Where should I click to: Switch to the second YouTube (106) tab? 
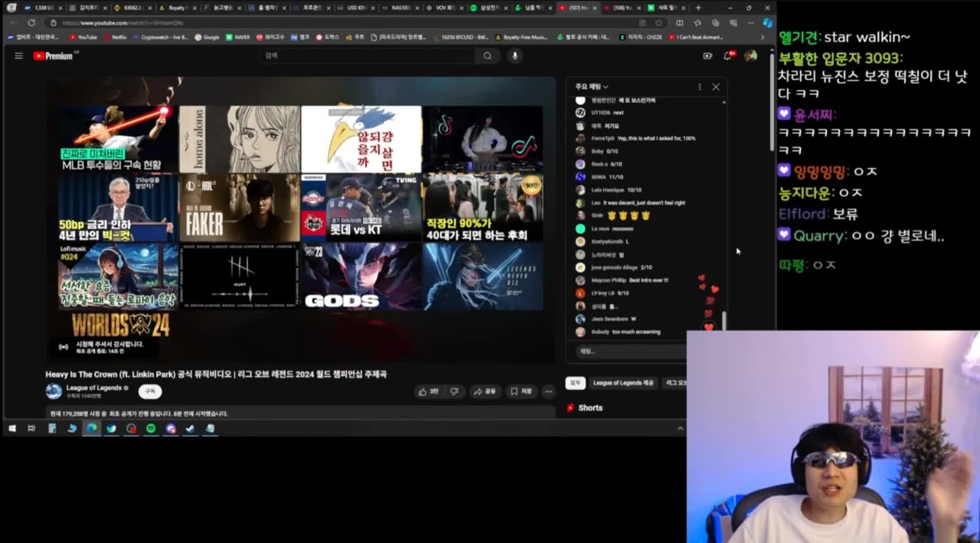(x=623, y=8)
